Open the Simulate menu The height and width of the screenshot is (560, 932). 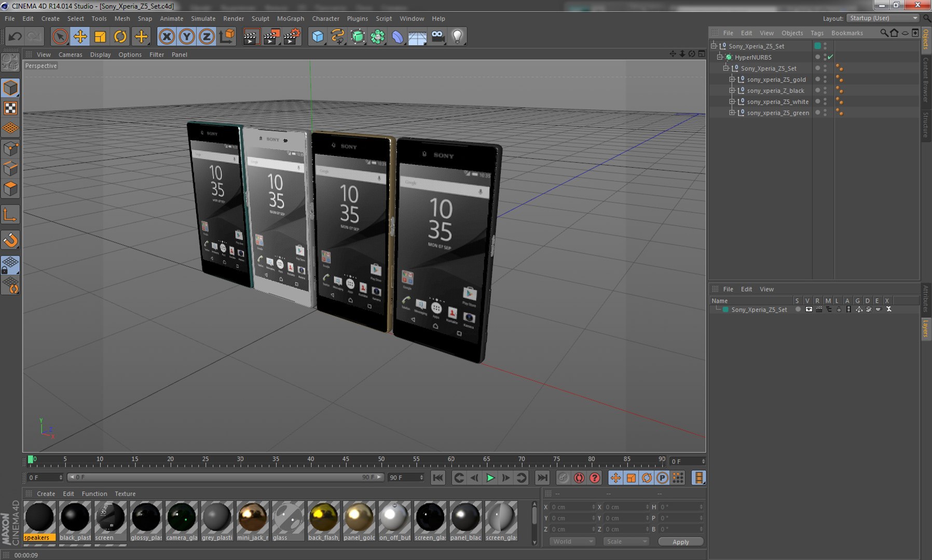click(x=203, y=19)
